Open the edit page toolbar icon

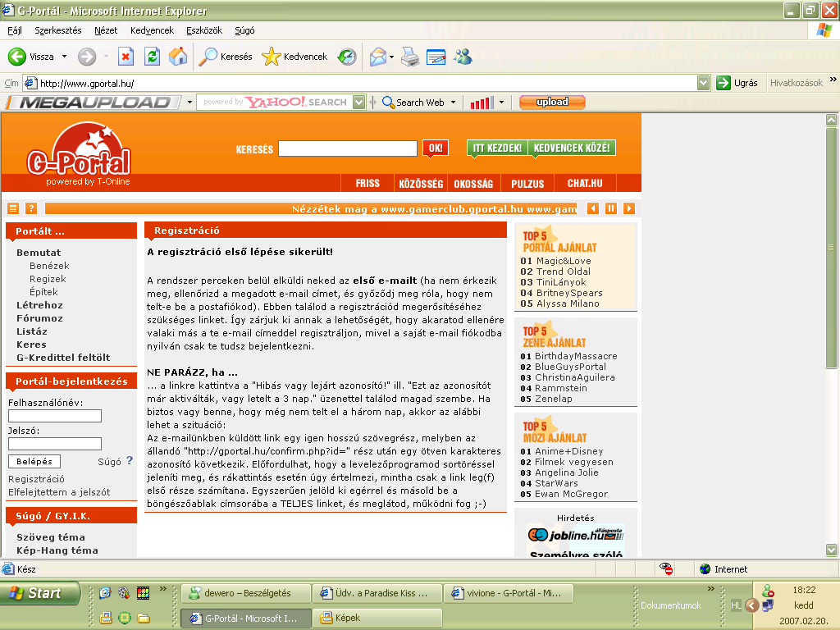tap(436, 57)
